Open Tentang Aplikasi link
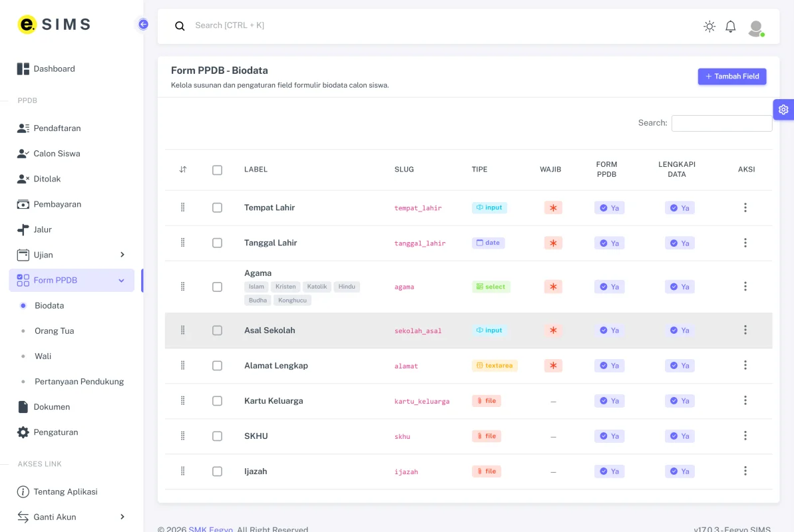Screen dimensions: 794x532 (71, 491)
